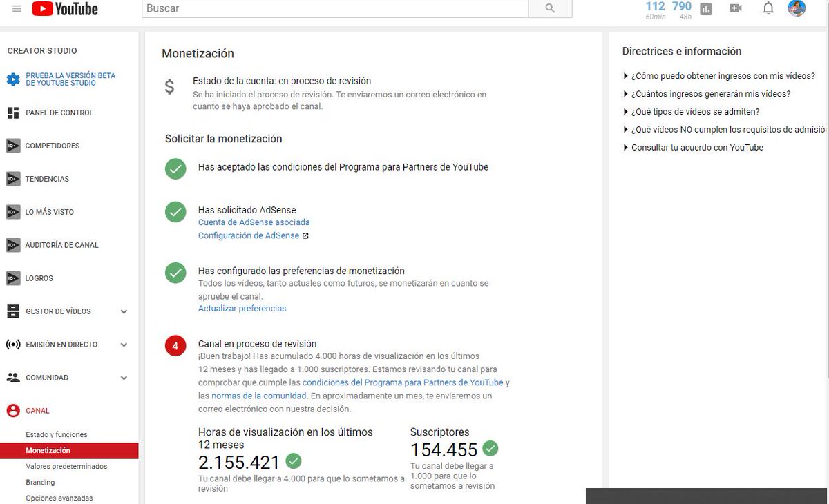Open Competidores in sidebar
829x504 pixels.
click(x=53, y=146)
